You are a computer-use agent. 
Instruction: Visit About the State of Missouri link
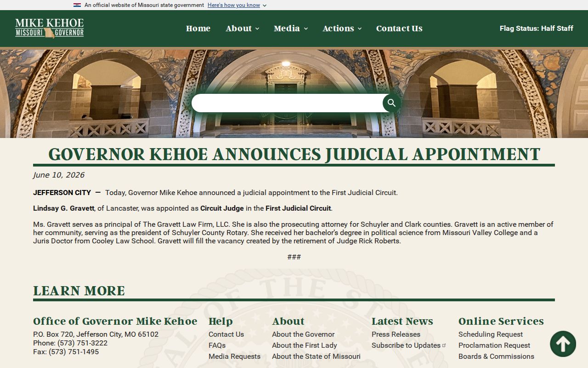tap(316, 356)
